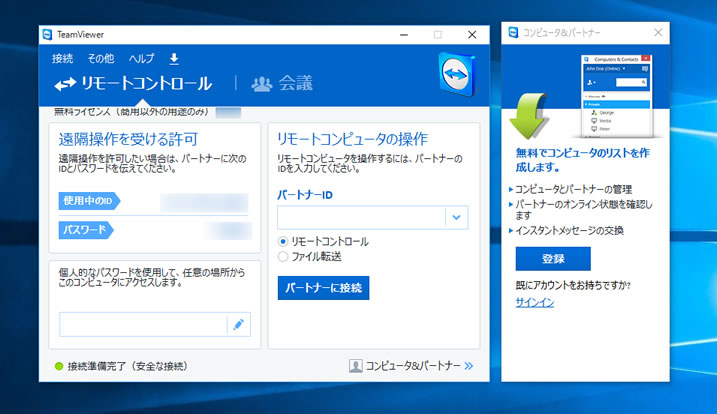Expand the パートナーID dropdown arrow

pos(456,217)
